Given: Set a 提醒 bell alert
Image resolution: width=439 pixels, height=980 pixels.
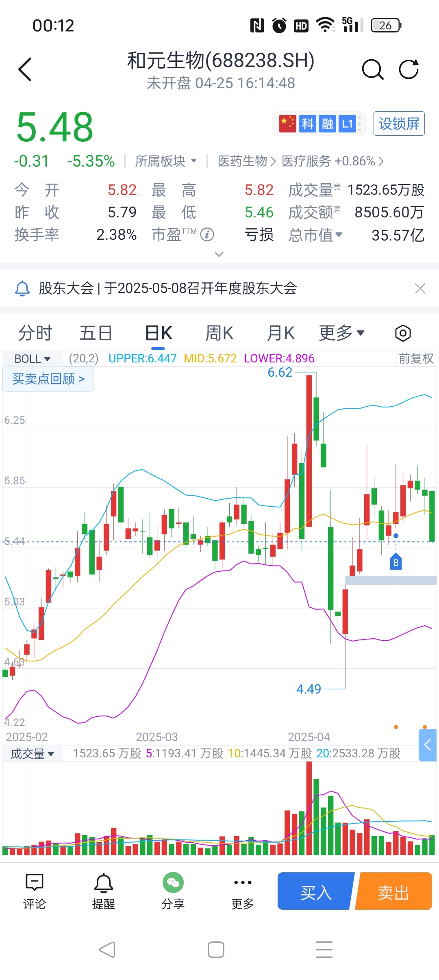Looking at the screenshot, I should tap(104, 891).
